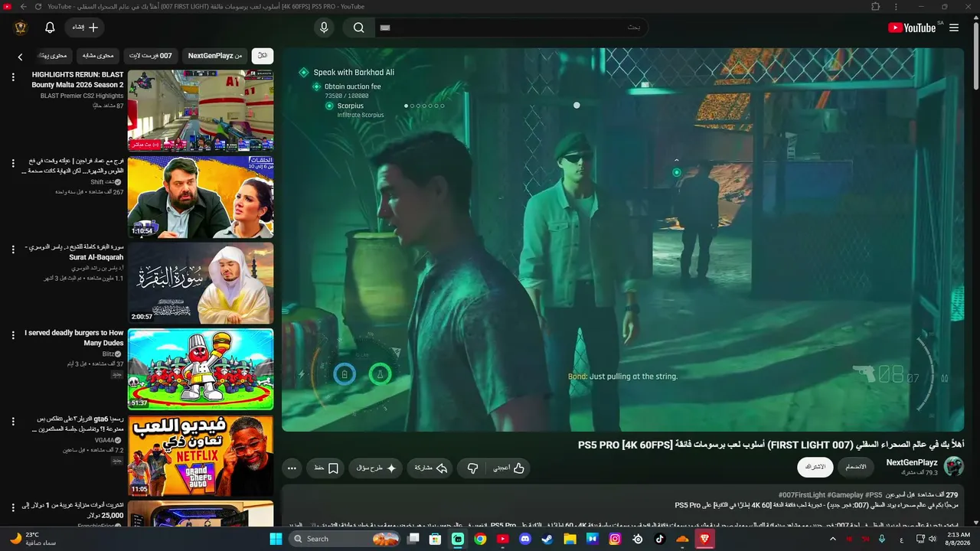Open 'I served deadly burgers to How Many Dudes' title

point(73,338)
